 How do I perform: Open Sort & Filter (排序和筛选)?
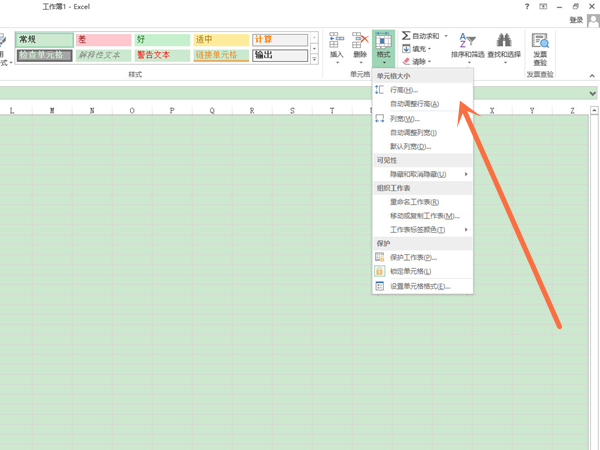pyautogui.click(x=466, y=46)
